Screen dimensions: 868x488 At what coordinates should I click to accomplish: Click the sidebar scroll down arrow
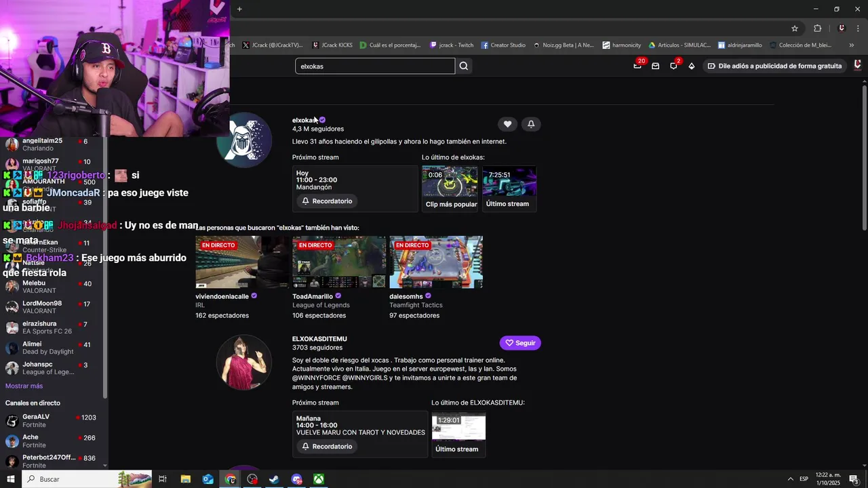click(x=104, y=466)
